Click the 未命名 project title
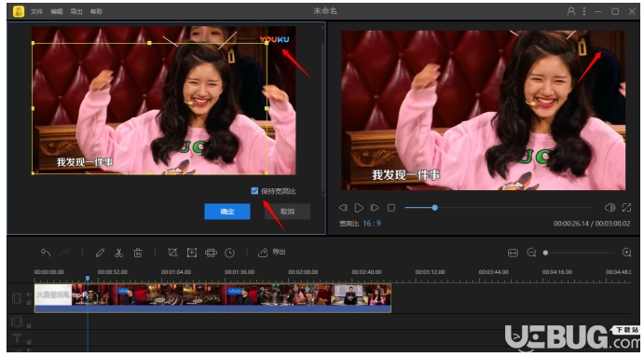The image size is (644, 357). (x=325, y=11)
